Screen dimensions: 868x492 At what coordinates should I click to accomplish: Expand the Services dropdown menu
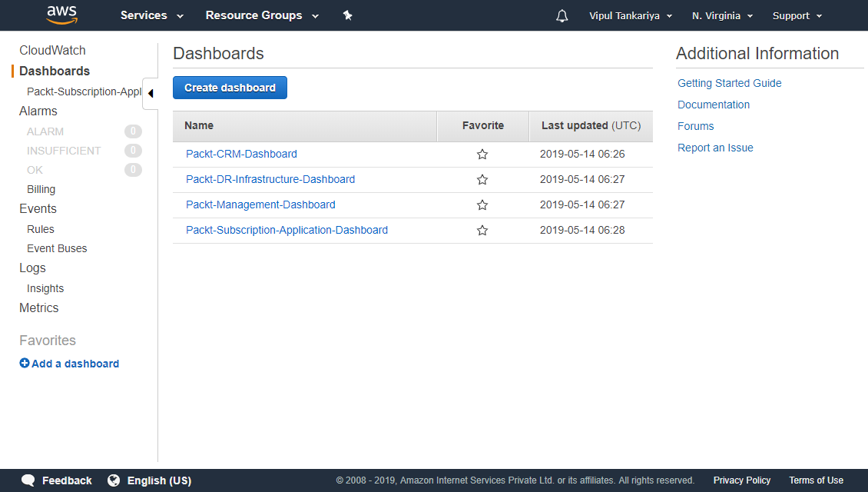click(151, 15)
